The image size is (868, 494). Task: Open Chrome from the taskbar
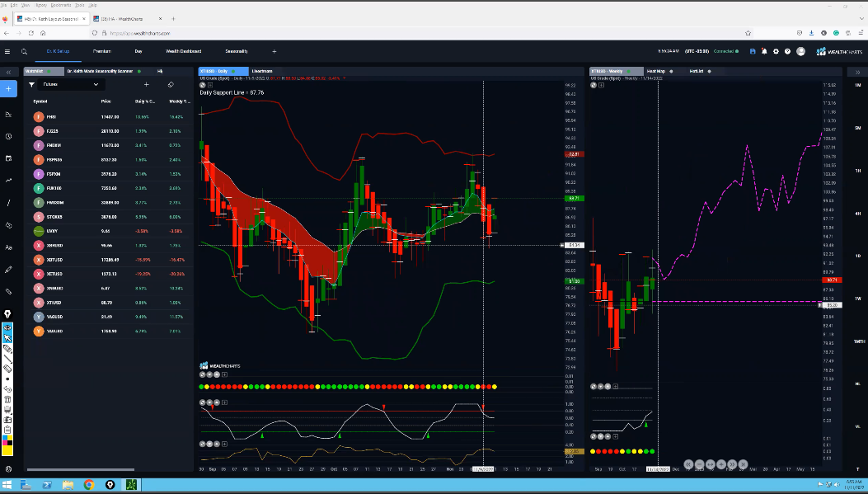(x=88, y=485)
